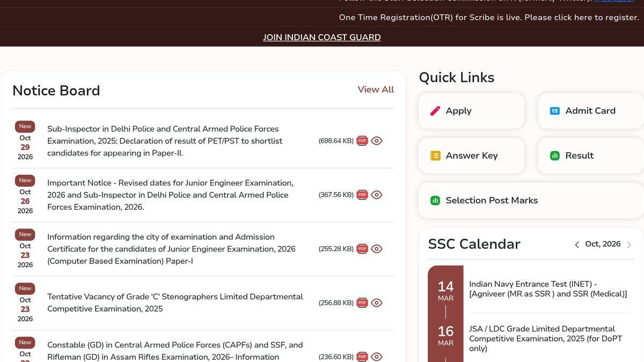Open the Answer Key quick link
Image resolution: width=644 pixels, height=362 pixels.
[471, 156]
